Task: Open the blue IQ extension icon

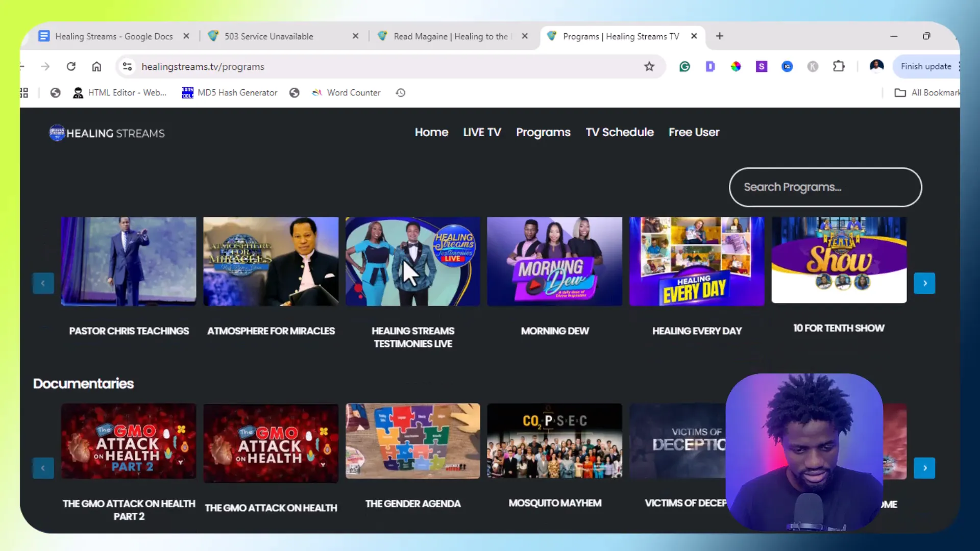Action: (787, 66)
